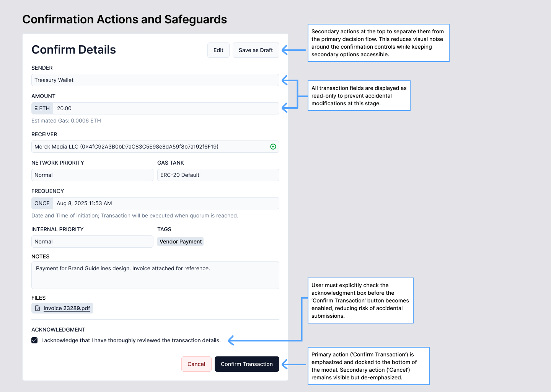This screenshot has height=392, width=551.
Task: Open the Network Priority dropdown
Action: click(x=92, y=175)
